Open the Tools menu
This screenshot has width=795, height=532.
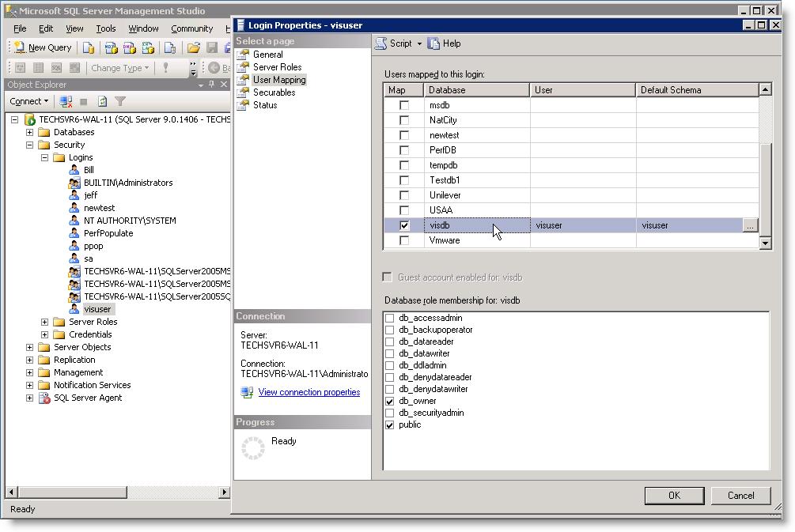(106, 29)
